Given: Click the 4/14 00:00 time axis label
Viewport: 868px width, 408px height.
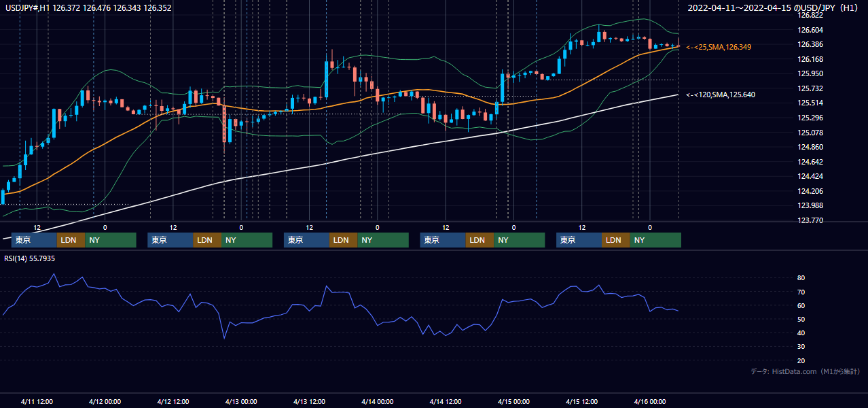Looking at the screenshot, I should [x=377, y=402].
